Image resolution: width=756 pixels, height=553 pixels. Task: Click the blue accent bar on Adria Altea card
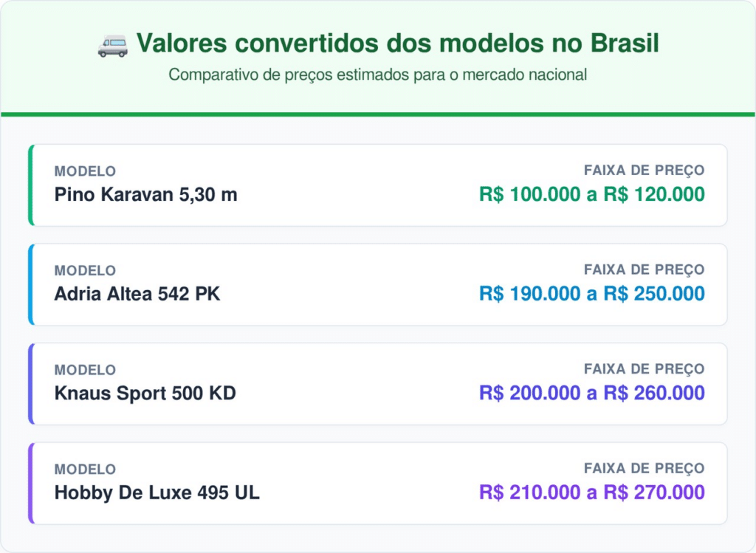pyautogui.click(x=31, y=284)
